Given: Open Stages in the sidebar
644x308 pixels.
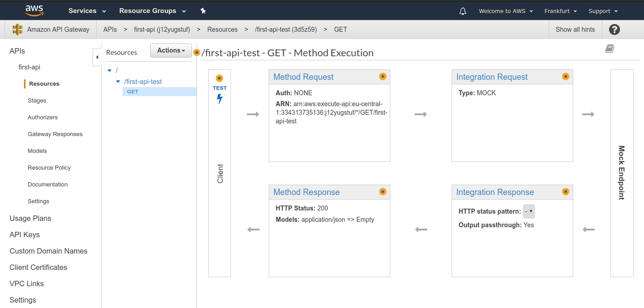Looking at the screenshot, I should [37, 101].
